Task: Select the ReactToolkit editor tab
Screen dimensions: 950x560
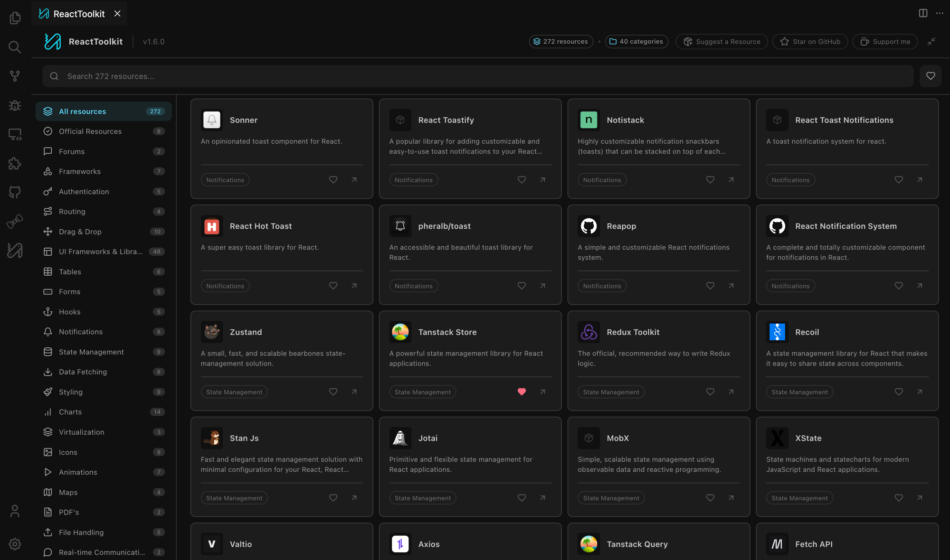Action: coord(79,14)
